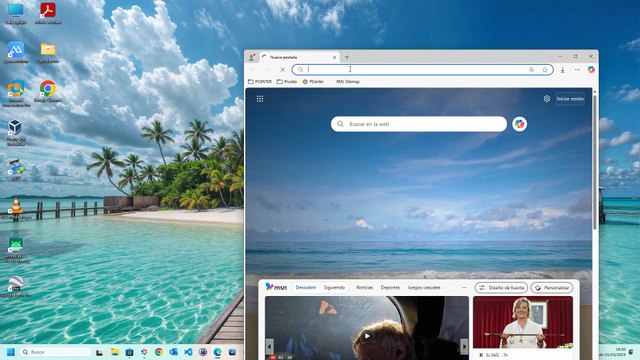Click the msn logo
This screenshot has height=360, width=640.
(x=276, y=287)
